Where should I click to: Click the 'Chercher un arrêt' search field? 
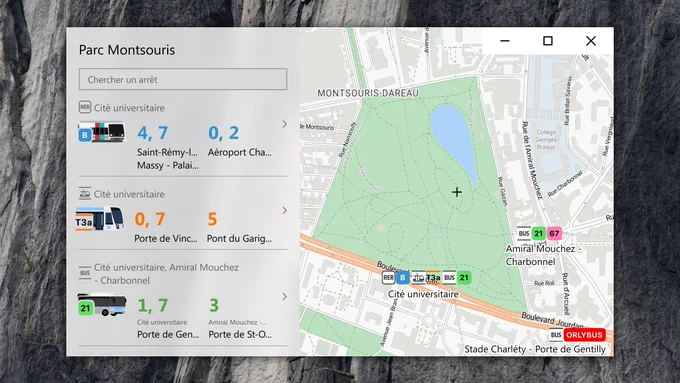[x=183, y=79]
